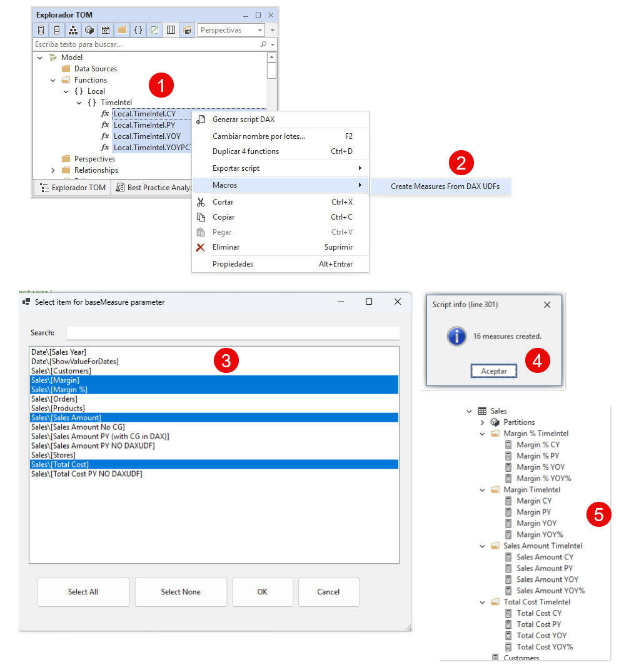
Task: Close the Script info dialog
Action: click(547, 305)
